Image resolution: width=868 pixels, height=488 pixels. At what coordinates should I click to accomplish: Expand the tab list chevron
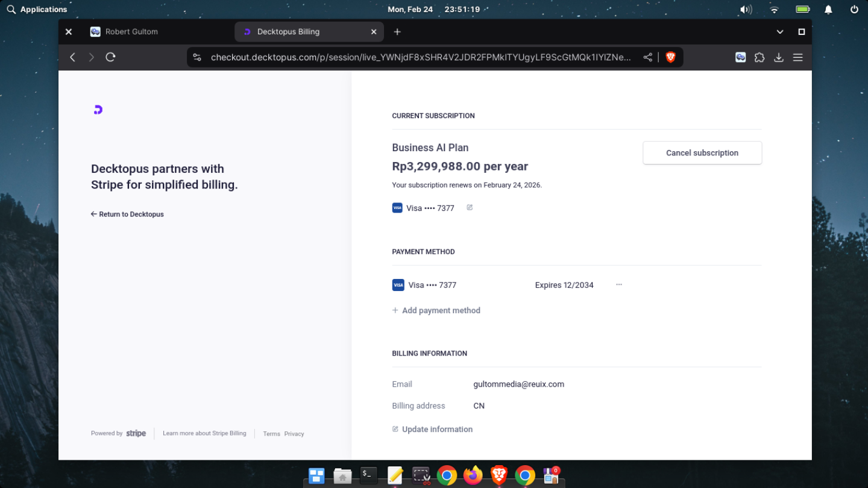[780, 32]
